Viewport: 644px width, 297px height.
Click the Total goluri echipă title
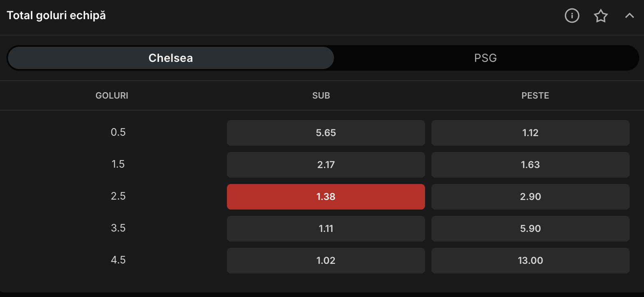point(56,16)
